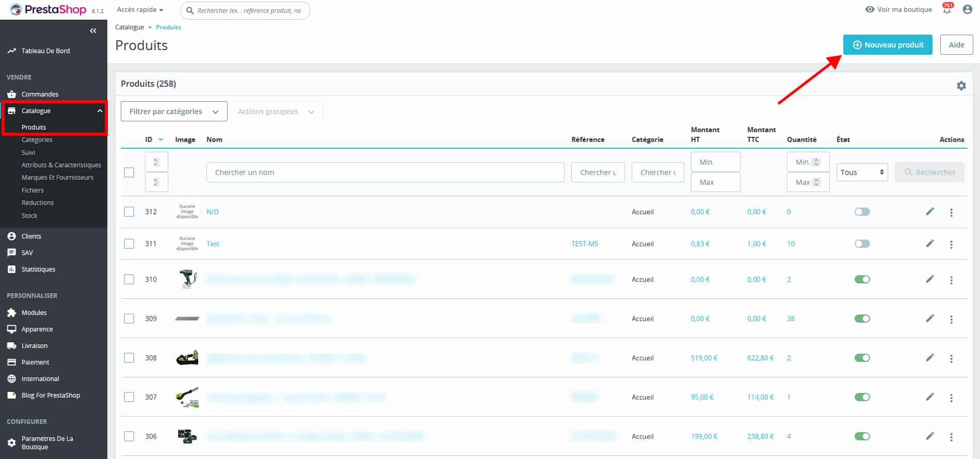This screenshot has height=459, width=980.
Task: Open Categories submenu under Catalogue
Action: 37,139
